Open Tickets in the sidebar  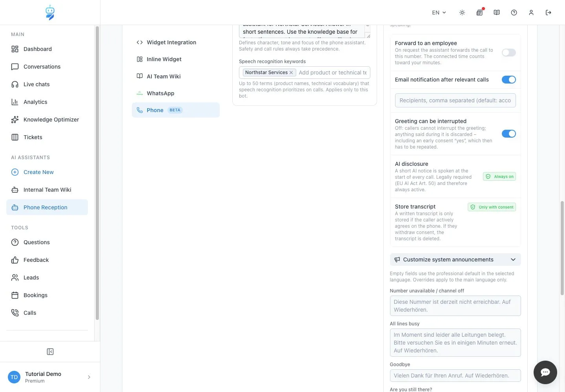click(47, 137)
